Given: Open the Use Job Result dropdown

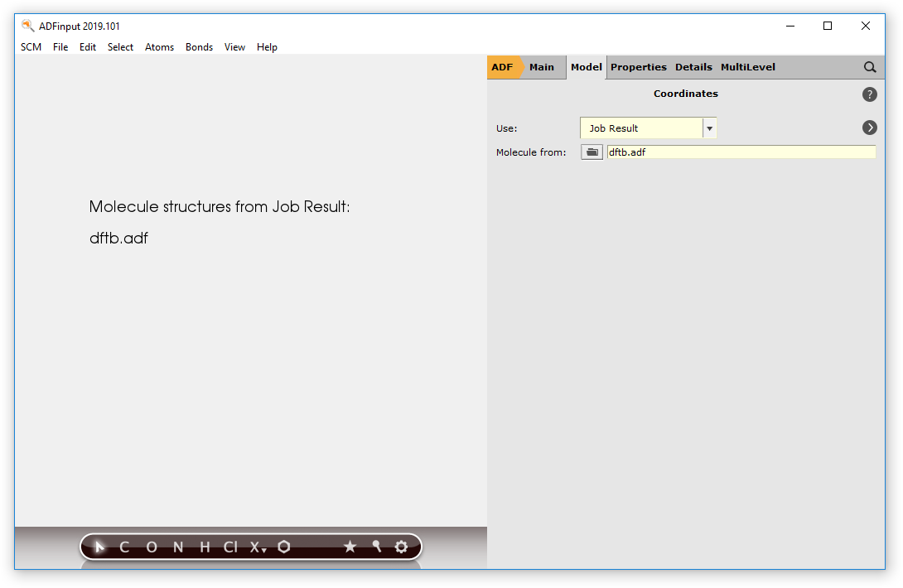Looking at the screenshot, I should (710, 128).
